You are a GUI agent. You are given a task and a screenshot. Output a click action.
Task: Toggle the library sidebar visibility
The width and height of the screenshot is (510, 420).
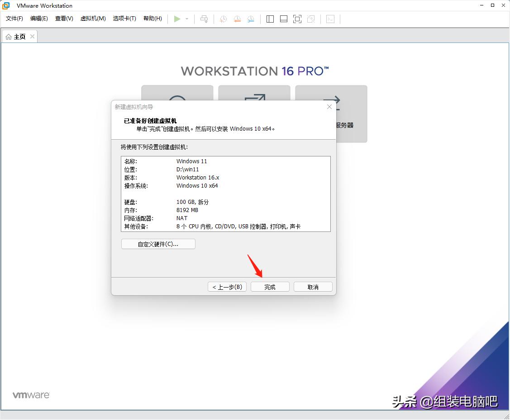[x=270, y=19]
